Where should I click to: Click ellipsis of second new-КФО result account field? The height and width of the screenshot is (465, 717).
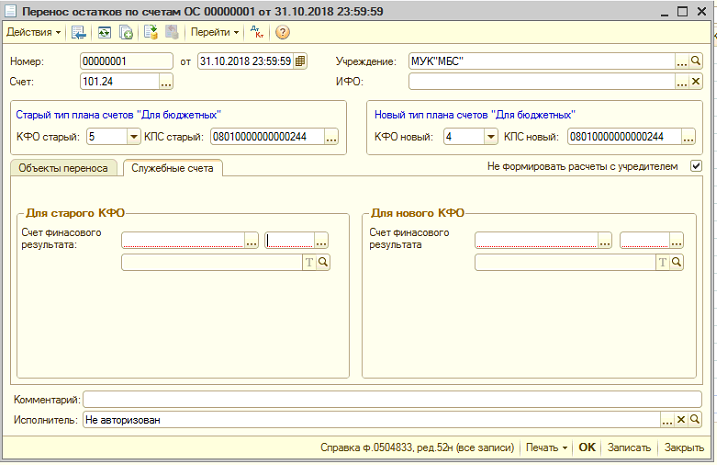[676, 241]
